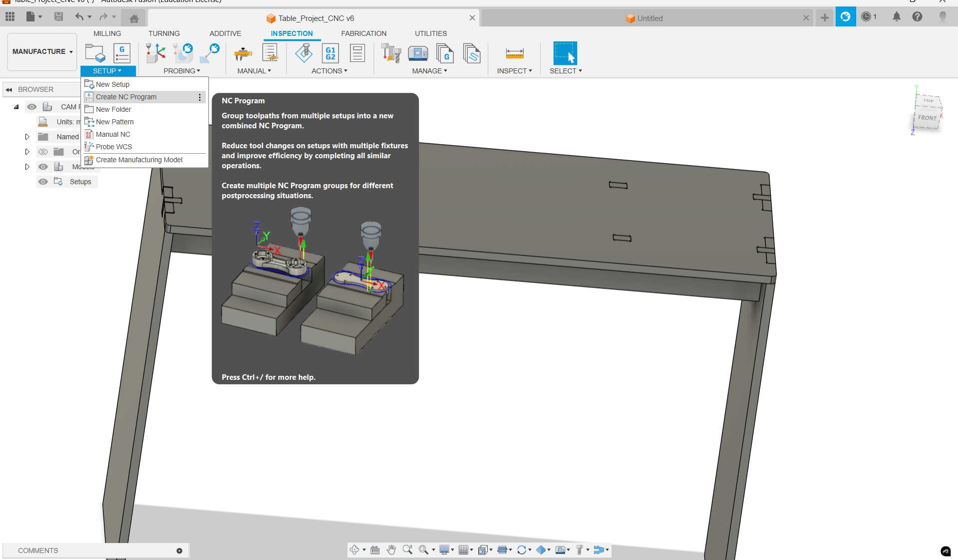Open the File menu dropdown arrow
This screenshot has width=958, height=560.
40,17
